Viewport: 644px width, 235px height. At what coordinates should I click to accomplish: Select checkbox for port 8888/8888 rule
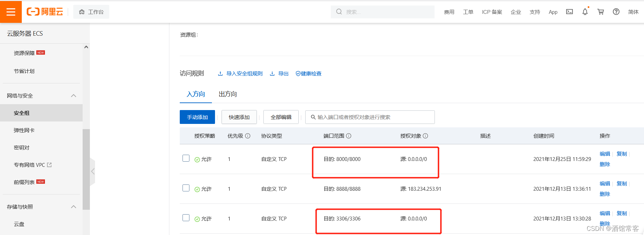click(x=186, y=188)
